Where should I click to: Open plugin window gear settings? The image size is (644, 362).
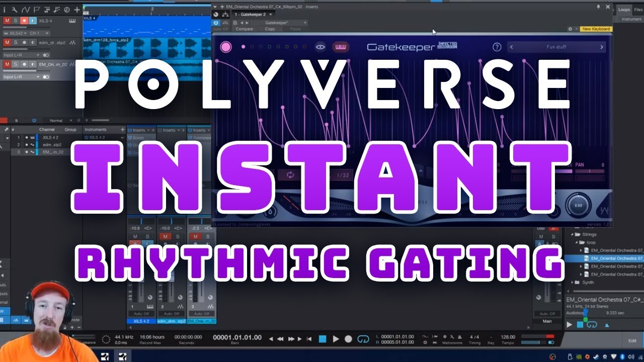(570, 29)
